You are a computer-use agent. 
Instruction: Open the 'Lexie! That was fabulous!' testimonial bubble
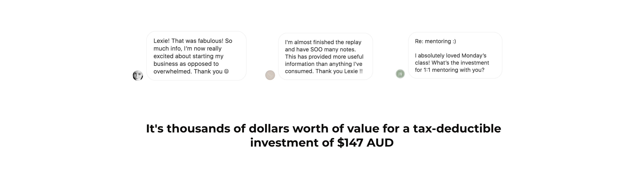(x=196, y=56)
